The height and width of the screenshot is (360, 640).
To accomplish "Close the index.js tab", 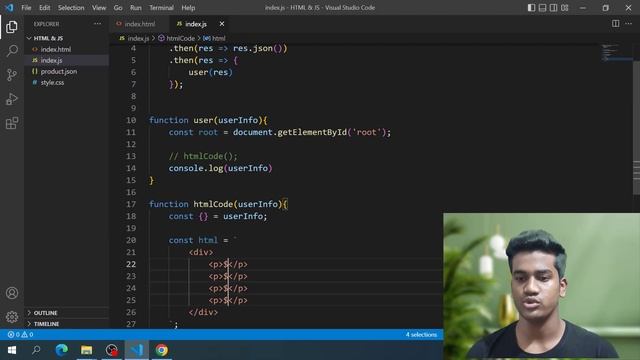I will point(222,24).
